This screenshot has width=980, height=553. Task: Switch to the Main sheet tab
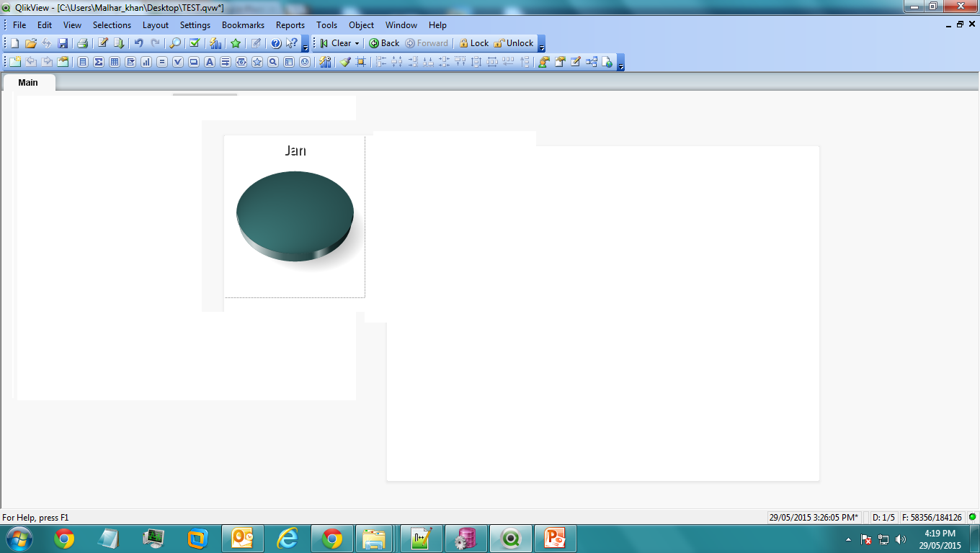(28, 82)
